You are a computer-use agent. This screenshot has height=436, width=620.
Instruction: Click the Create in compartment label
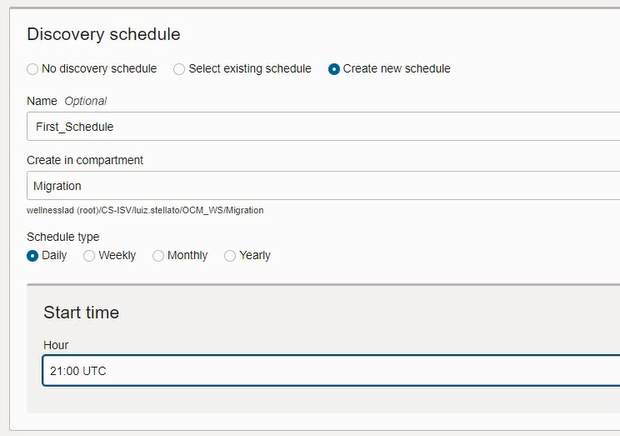(x=85, y=160)
